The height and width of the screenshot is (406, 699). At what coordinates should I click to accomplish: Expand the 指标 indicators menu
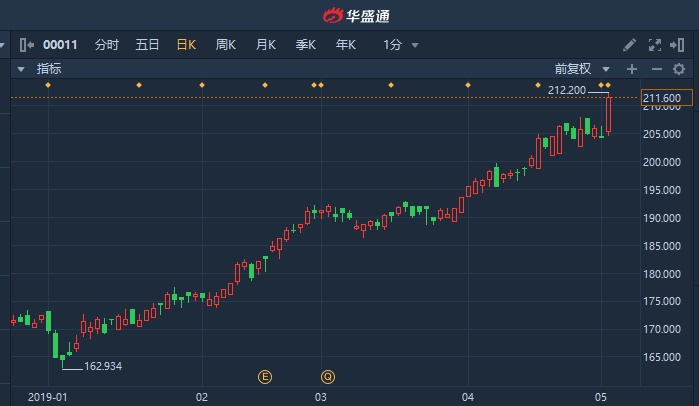click(39, 69)
